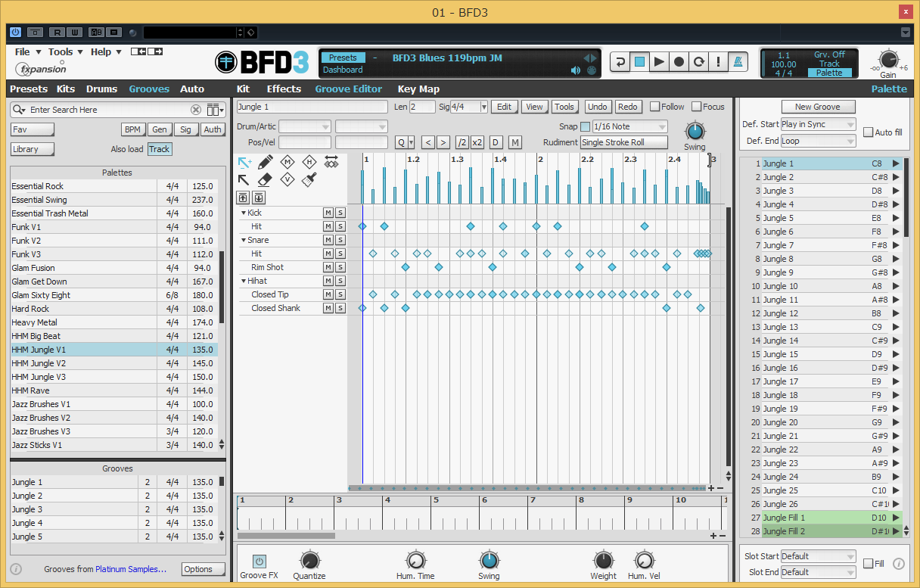Select the Paintbrush tool
Screen dimensions: 920x588
(309, 180)
